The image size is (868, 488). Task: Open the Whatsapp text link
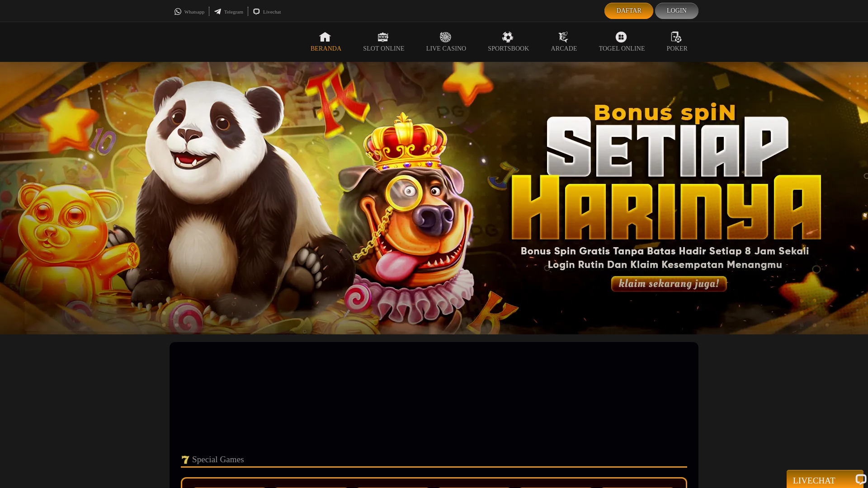(194, 12)
